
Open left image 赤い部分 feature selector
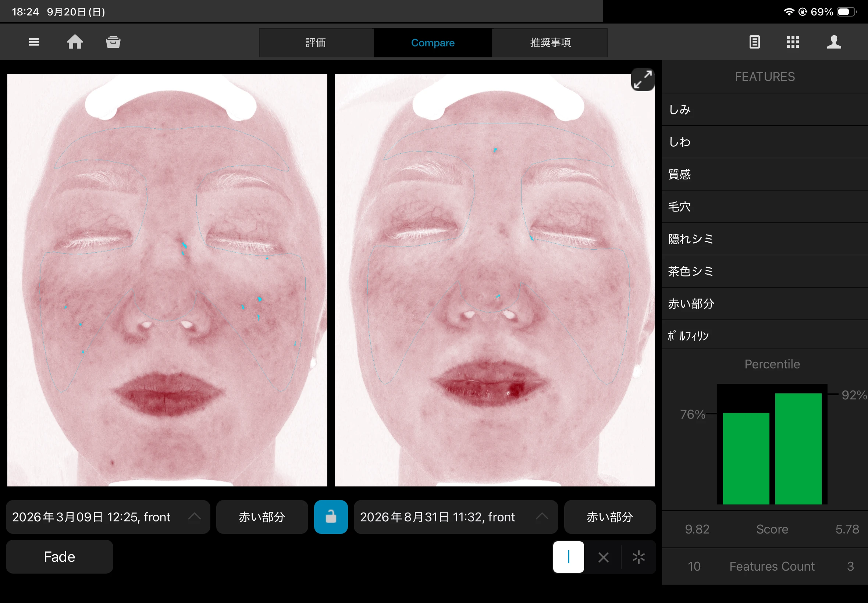point(262,517)
